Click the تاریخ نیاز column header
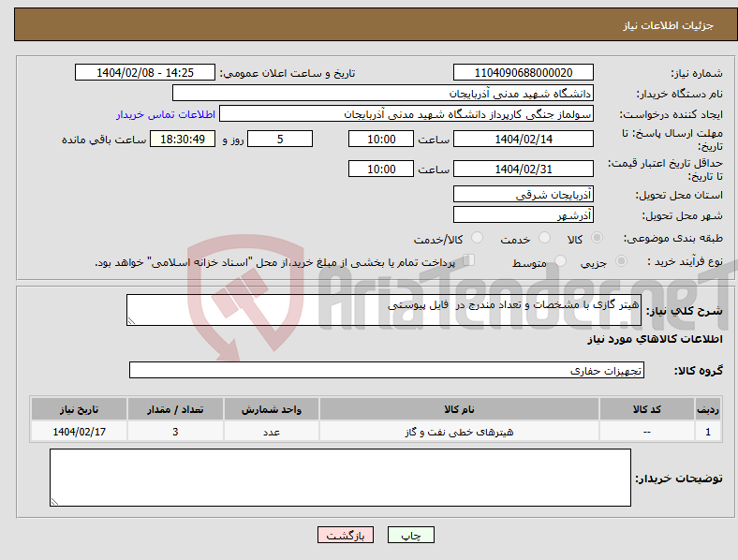The width and height of the screenshot is (738, 560). click(79, 409)
